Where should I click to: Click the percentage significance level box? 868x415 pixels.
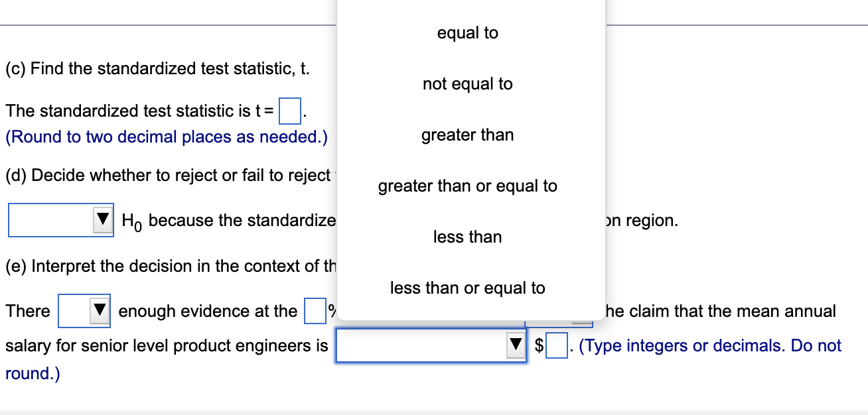point(314,311)
